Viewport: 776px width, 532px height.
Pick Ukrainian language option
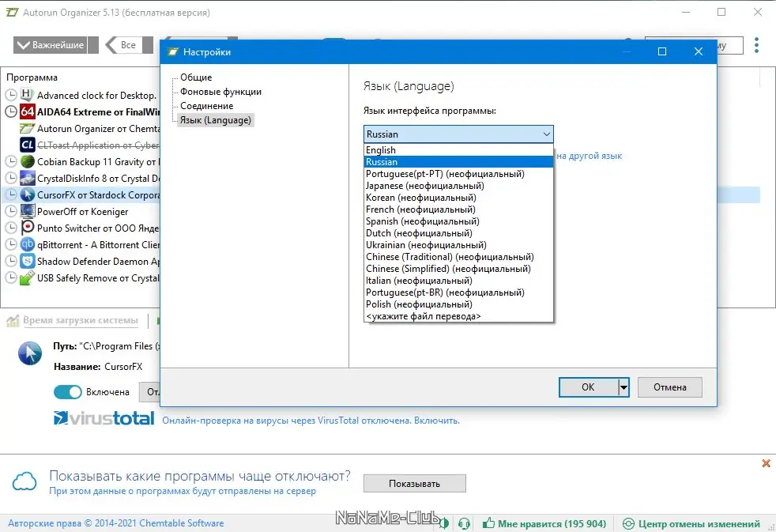(x=458, y=245)
